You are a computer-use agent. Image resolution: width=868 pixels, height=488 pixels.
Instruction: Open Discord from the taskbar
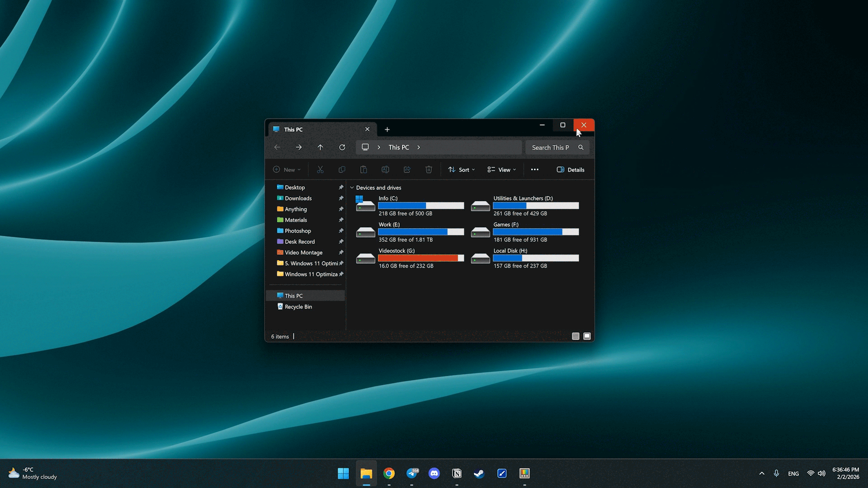[434, 473]
